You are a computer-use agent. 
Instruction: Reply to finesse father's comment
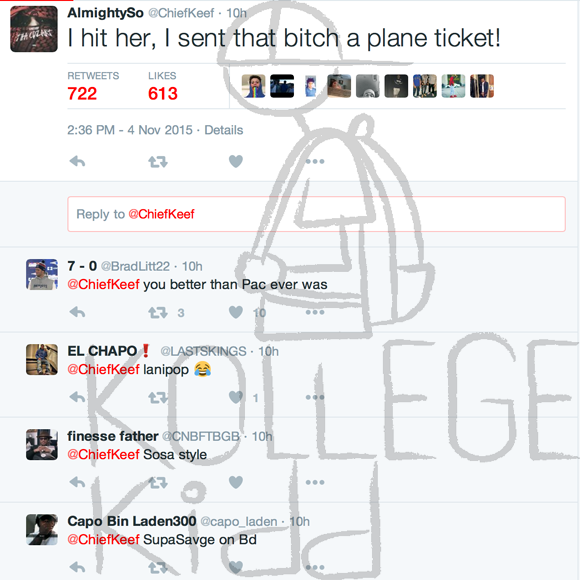(77, 482)
